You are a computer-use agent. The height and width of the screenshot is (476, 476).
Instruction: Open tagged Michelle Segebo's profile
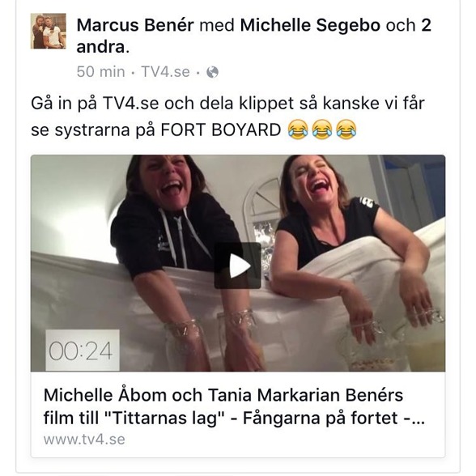[x=310, y=25]
